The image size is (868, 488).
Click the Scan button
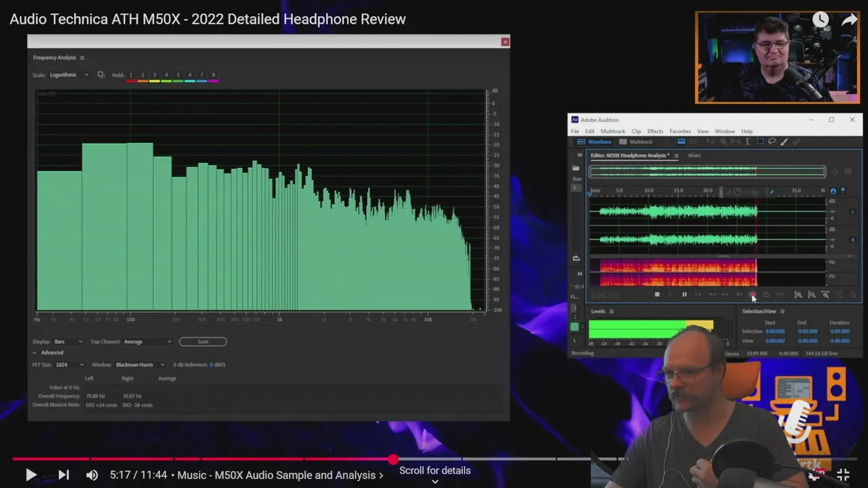click(203, 342)
